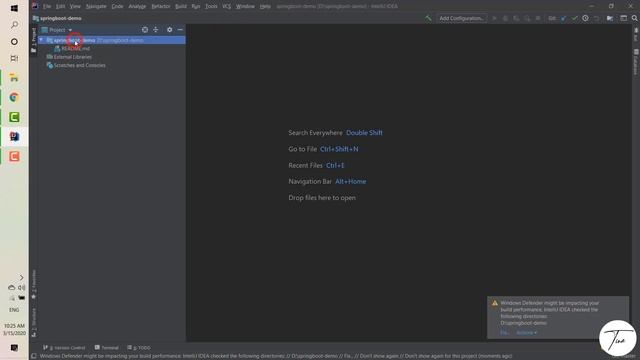Open Git Show History clock icon
640x360 pixels.
coord(585,18)
